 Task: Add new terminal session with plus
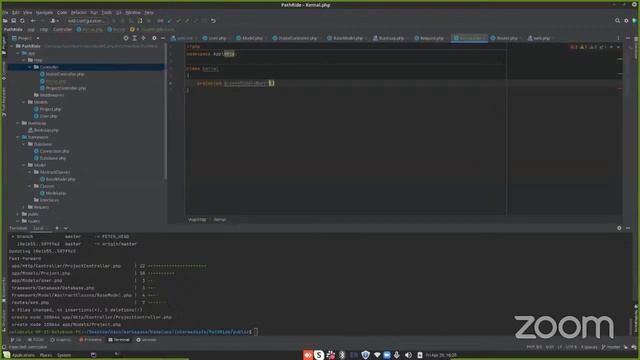(57, 228)
